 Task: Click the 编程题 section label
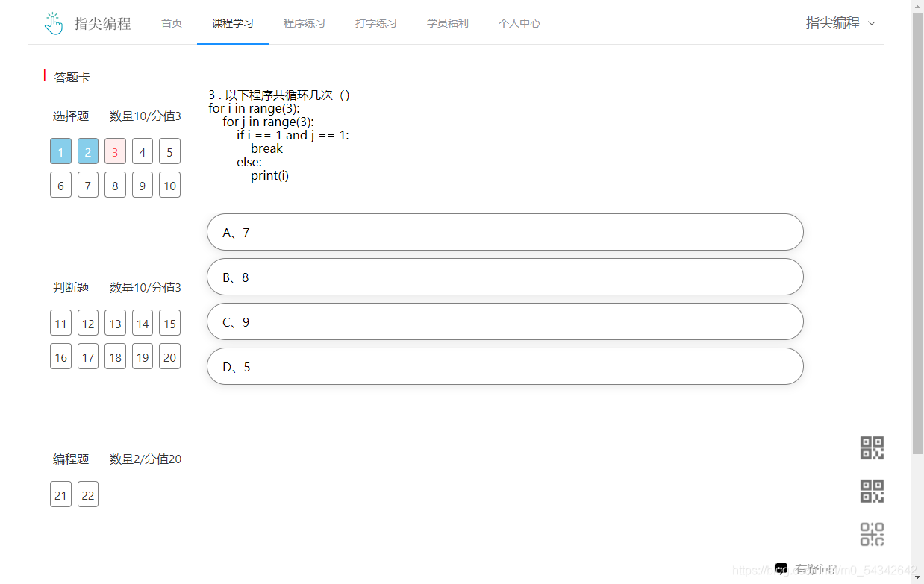pyautogui.click(x=71, y=459)
